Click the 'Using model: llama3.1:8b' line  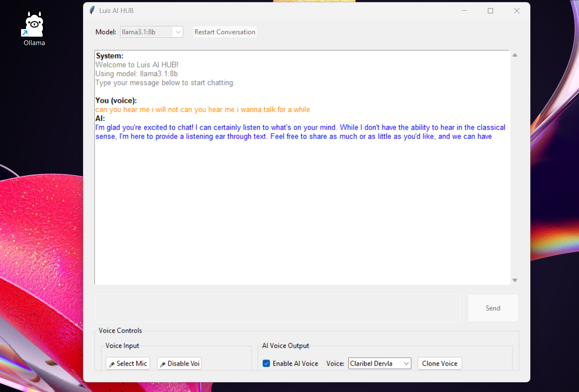point(136,74)
